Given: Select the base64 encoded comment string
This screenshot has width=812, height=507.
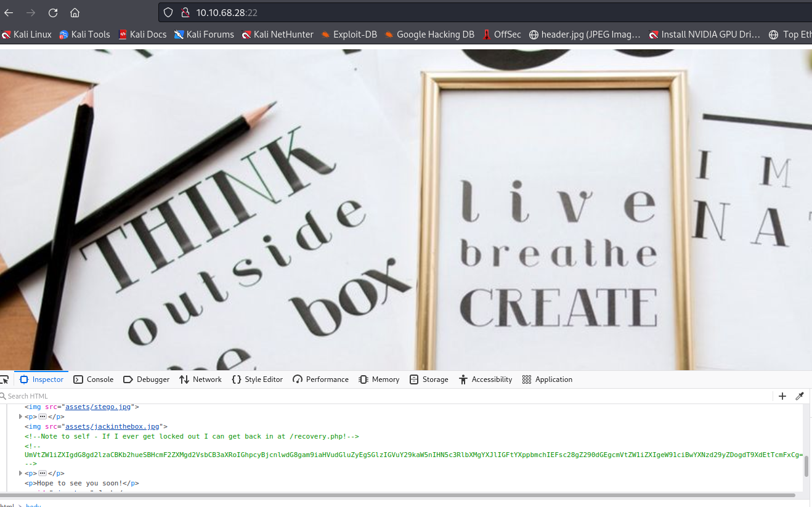Looking at the screenshot, I should click(x=413, y=455).
